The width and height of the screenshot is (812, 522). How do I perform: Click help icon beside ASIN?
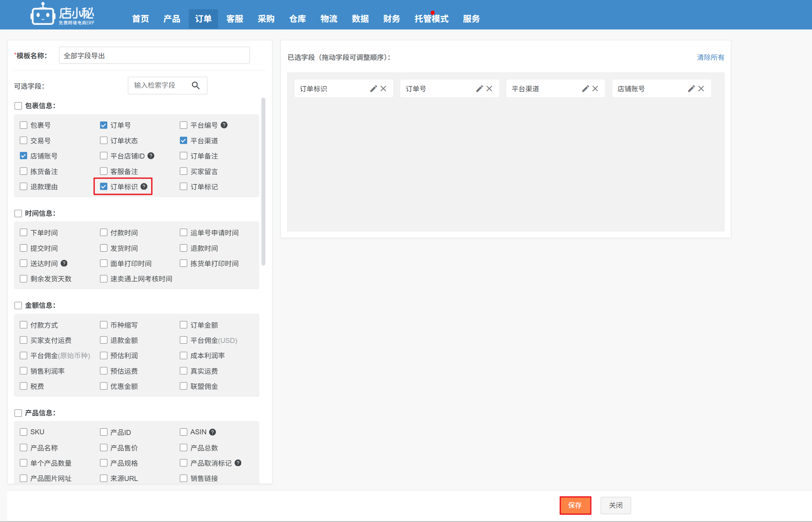[x=212, y=432]
